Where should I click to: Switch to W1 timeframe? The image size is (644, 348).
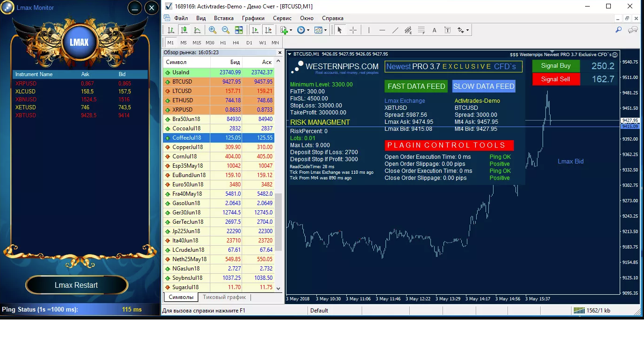click(x=263, y=43)
